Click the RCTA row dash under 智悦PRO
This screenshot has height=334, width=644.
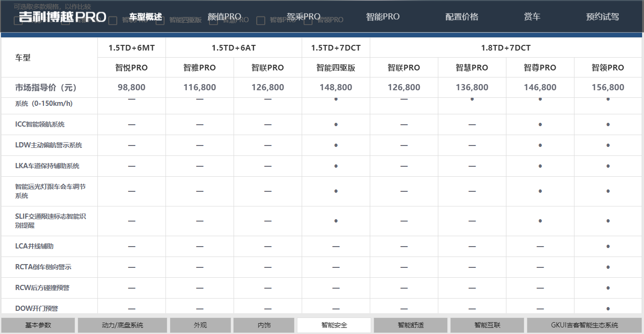tap(131, 267)
